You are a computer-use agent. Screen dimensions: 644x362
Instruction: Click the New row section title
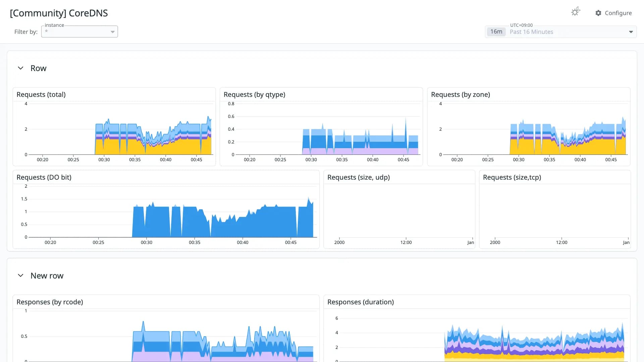pyautogui.click(x=47, y=276)
